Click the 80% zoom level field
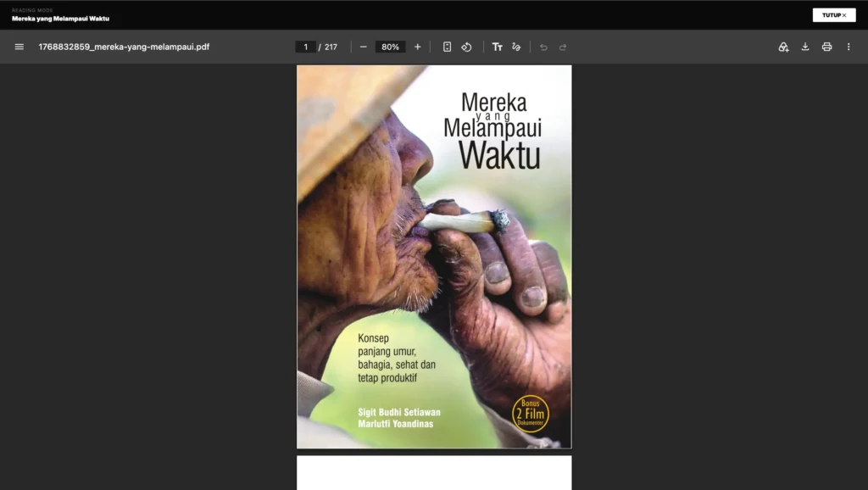868x490 pixels. click(390, 47)
